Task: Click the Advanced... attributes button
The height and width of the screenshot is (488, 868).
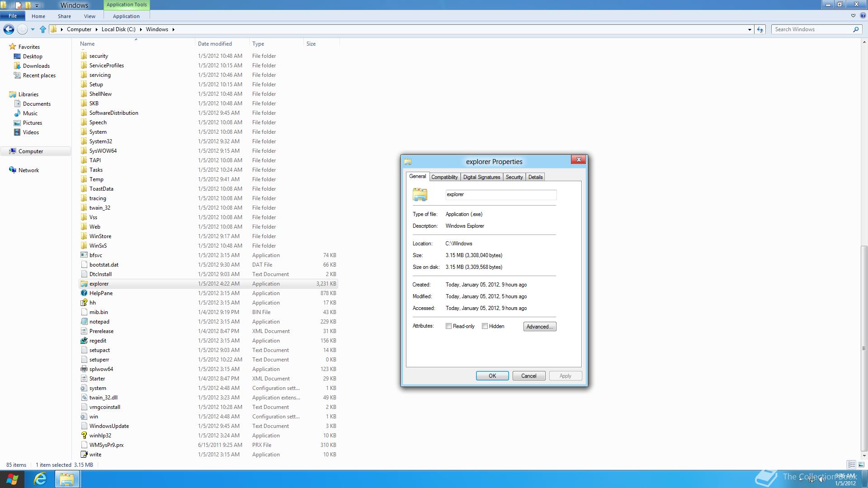Action: click(540, 327)
